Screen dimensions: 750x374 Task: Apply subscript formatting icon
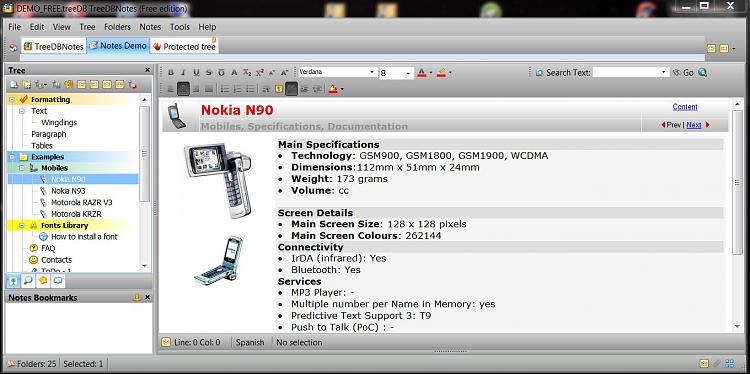point(247,73)
